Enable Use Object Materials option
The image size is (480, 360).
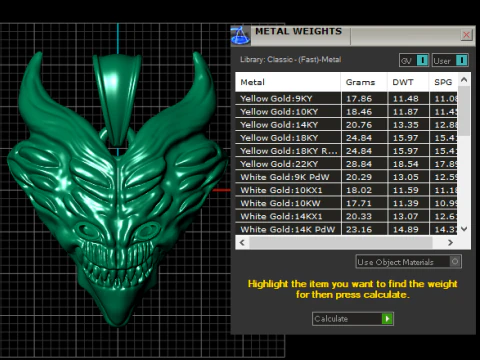coord(408,262)
